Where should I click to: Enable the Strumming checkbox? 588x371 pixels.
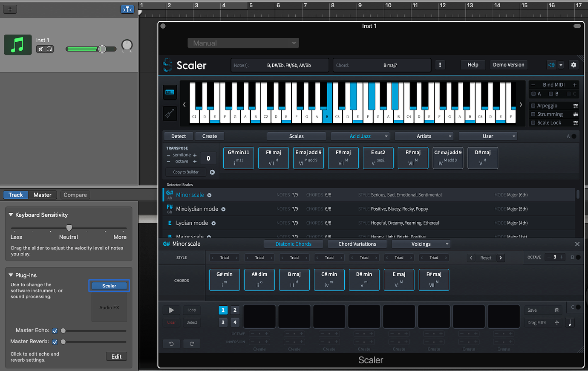[x=533, y=114]
